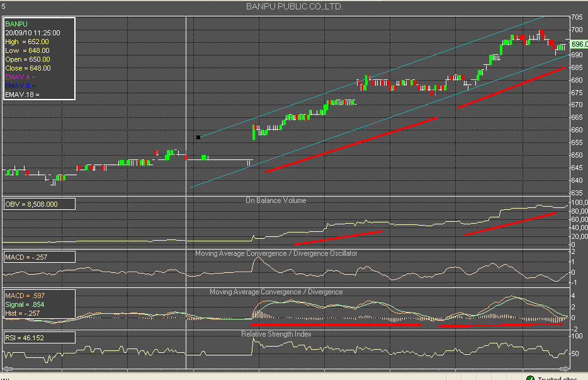Screen dimensions: 588x380
Task: Click the 705 price axis label
Action: pos(577,17)
